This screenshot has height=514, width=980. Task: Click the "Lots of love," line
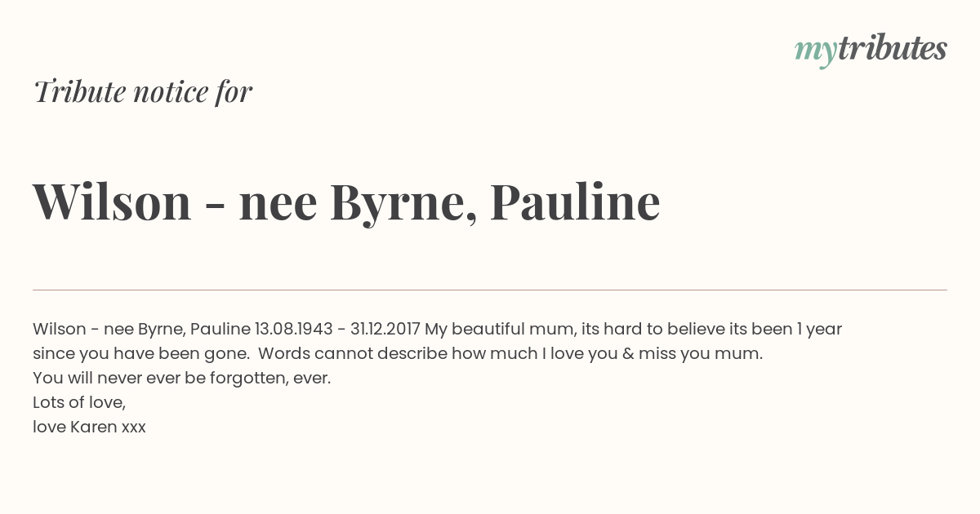79,403
